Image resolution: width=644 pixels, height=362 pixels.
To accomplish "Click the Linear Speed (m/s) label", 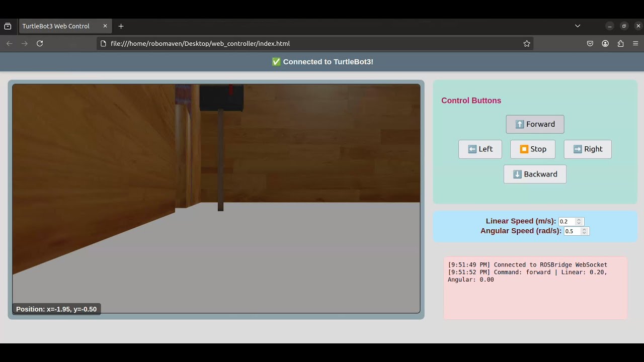I will [521, 221].
